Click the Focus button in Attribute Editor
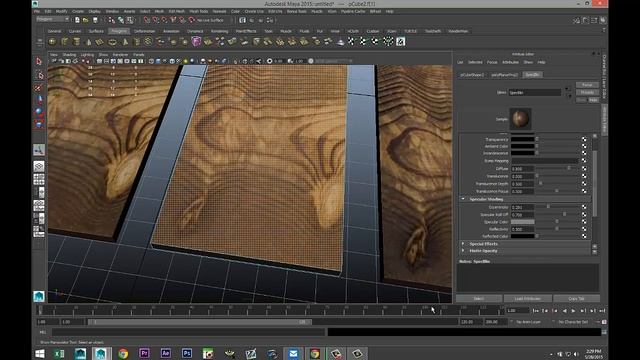 point(587,84)
